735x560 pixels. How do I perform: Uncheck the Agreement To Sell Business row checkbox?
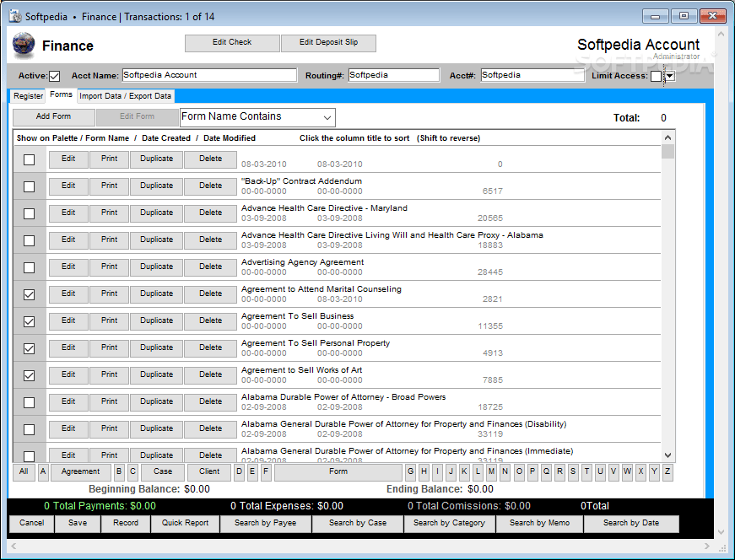coord(29,320)
